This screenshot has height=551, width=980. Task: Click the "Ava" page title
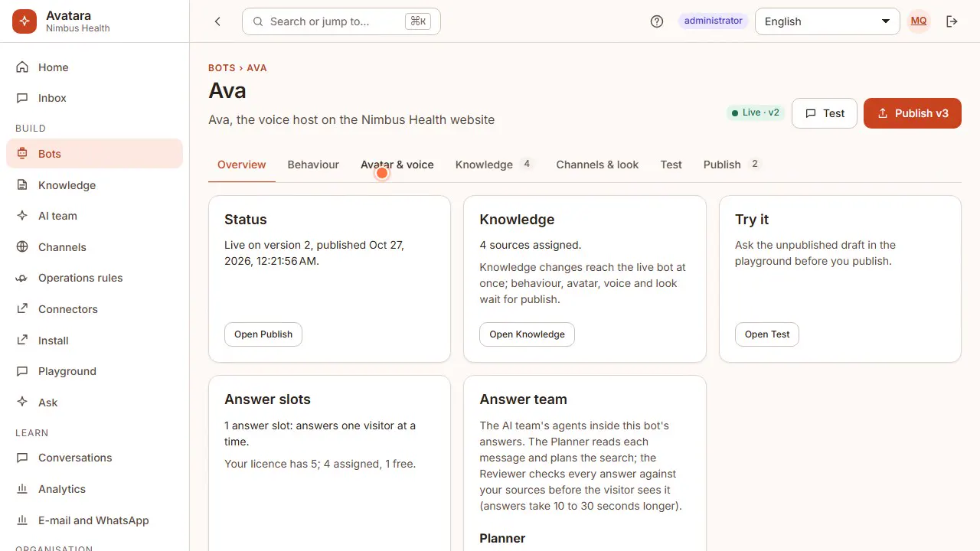(227, 91)
